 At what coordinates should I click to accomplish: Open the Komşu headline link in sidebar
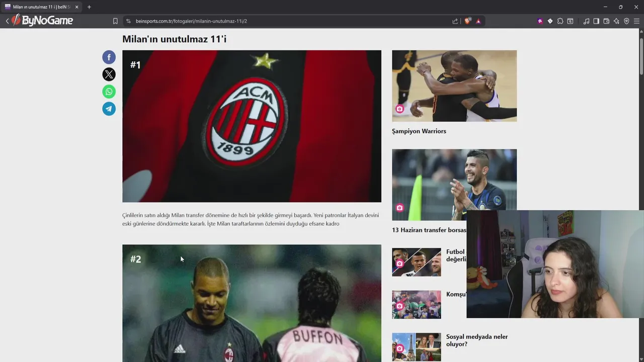coord(456,295)
